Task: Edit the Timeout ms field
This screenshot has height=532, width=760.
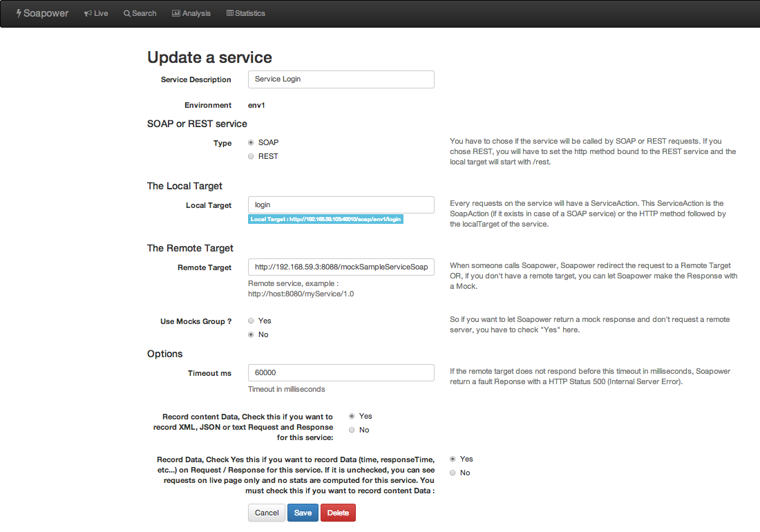Action: [341, 372]
